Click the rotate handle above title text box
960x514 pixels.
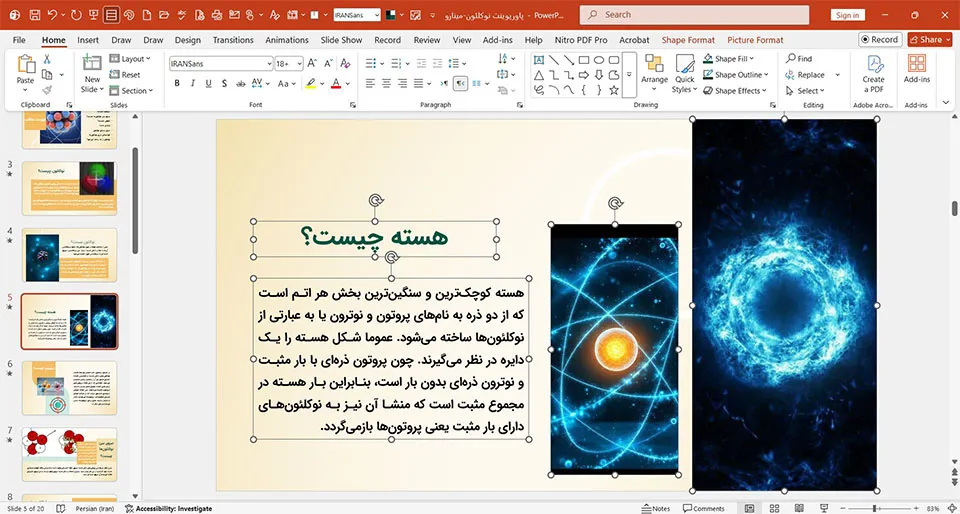point(375,200)
